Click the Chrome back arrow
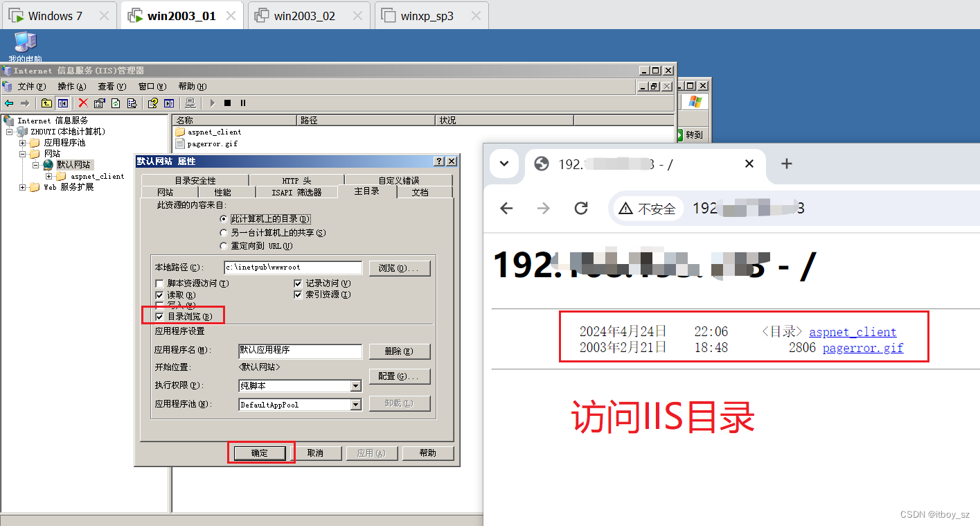980x526 pixels. pyautogui.click(x=507, y=208)
